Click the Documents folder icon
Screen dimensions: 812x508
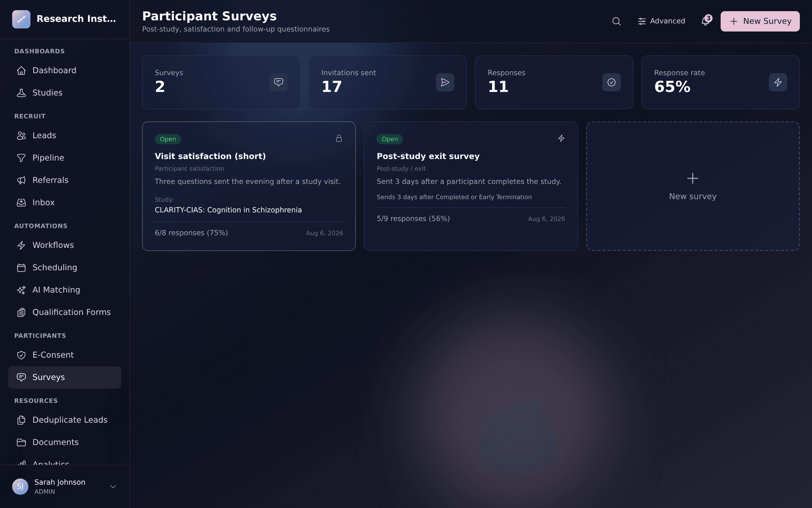click(21, 442)
